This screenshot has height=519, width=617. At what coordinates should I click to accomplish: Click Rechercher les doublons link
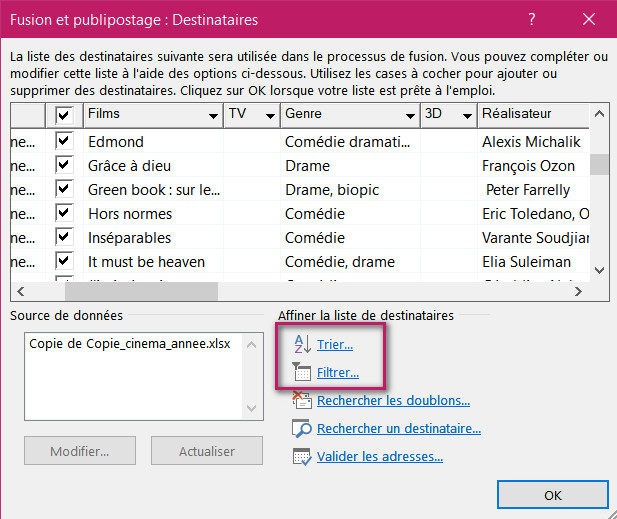point(393,401)
